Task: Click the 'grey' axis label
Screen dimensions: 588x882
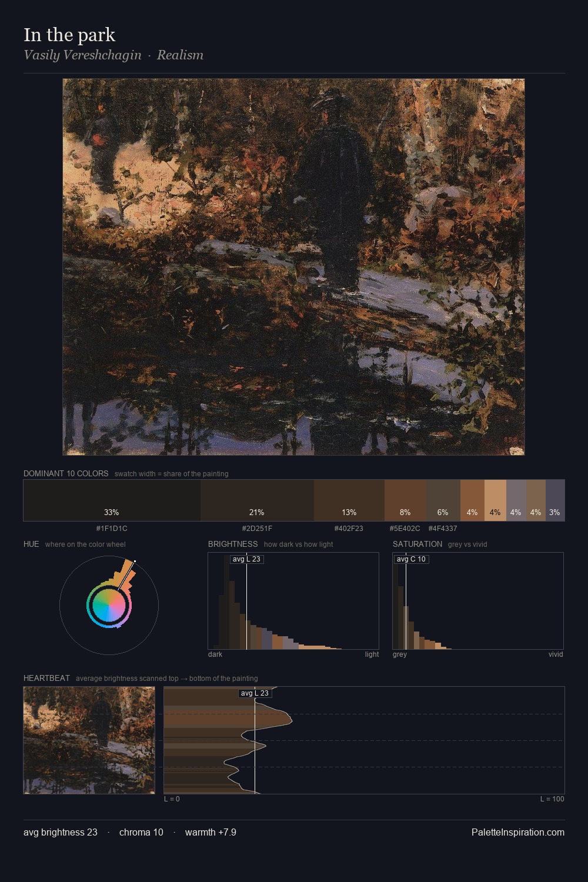Action: coord(400,654)
